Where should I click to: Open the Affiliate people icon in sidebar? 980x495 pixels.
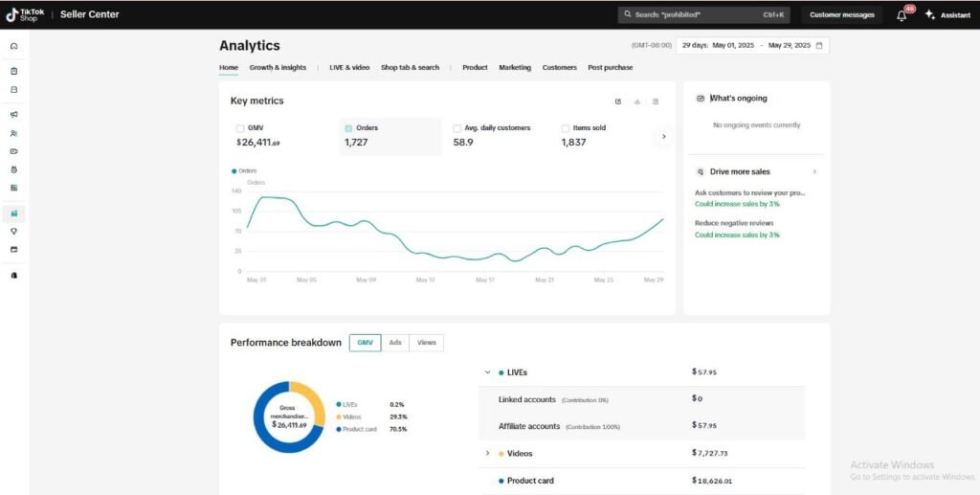[14, 133]
